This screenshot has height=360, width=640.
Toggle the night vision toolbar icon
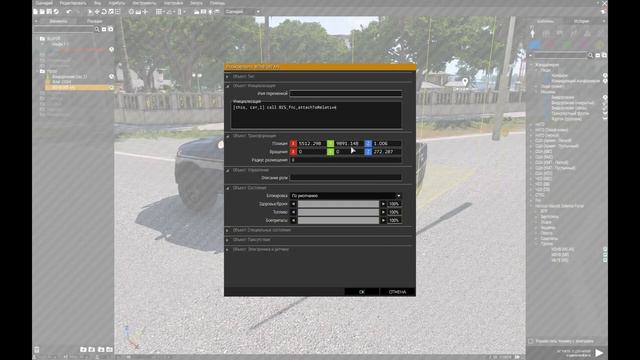[217, 11]
